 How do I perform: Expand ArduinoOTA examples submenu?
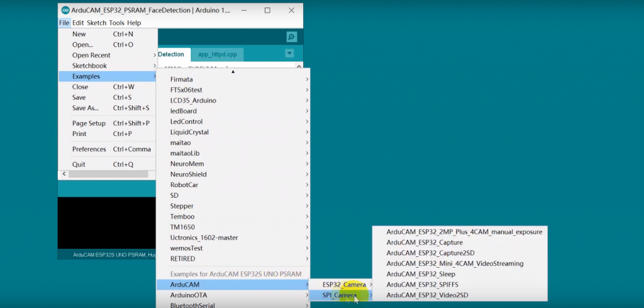233,295
